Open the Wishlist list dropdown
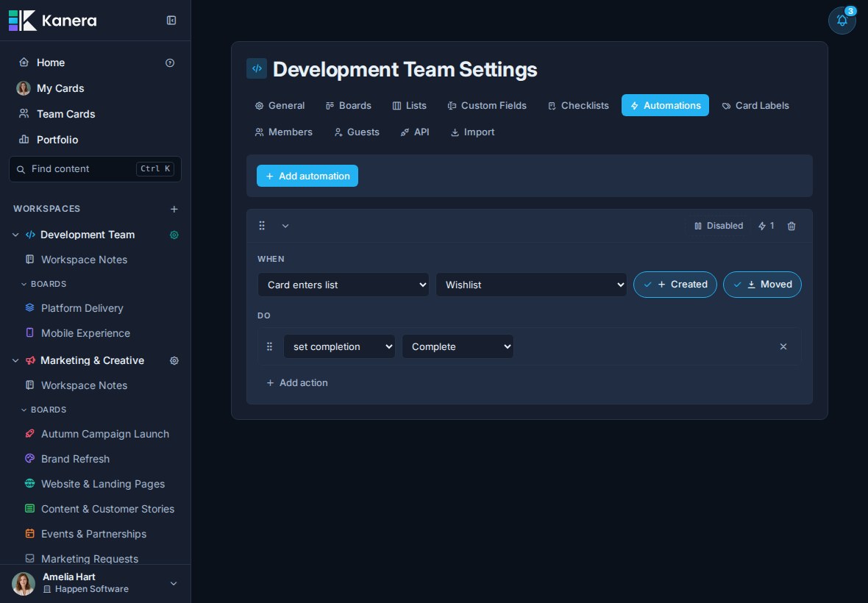868x603 pixels. tap(531, 285)
